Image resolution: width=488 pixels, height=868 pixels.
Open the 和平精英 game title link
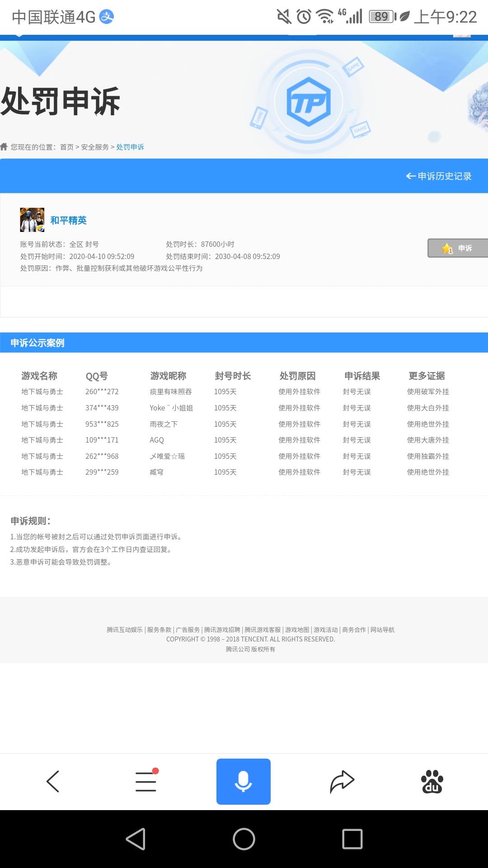tap(69, 220)
